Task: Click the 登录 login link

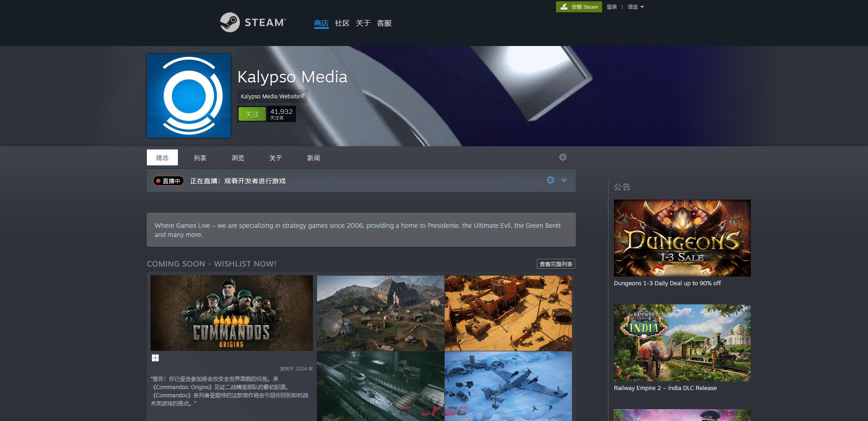Action: (x=612, y=7)
